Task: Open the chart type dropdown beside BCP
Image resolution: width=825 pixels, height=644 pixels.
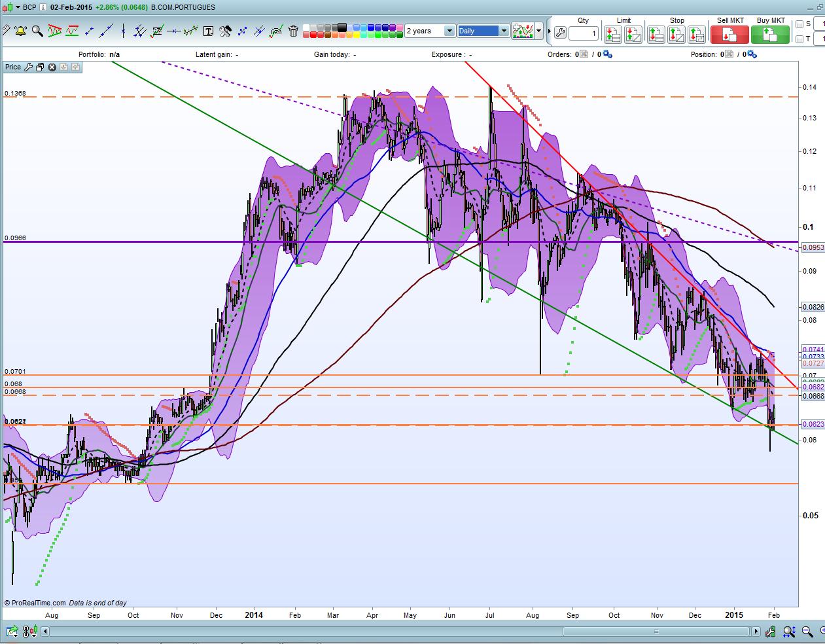Action: pyautogui.click(x=16, y=7)
